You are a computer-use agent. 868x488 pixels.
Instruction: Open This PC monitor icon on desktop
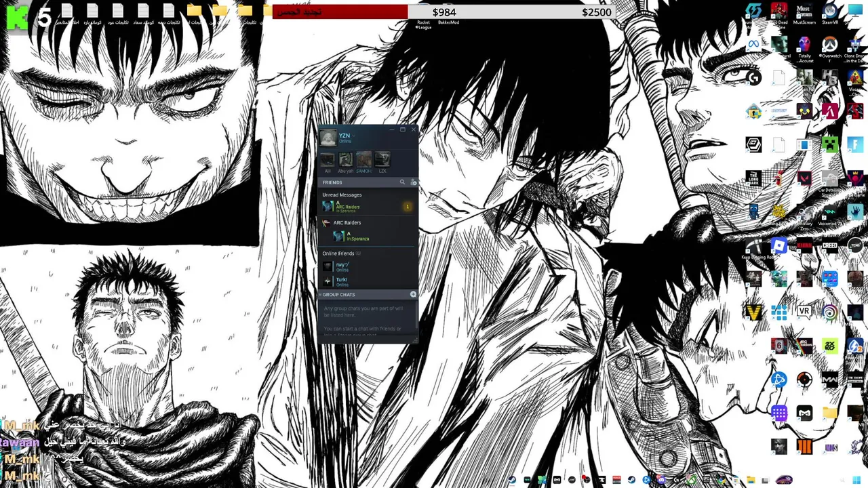point(855,10)
